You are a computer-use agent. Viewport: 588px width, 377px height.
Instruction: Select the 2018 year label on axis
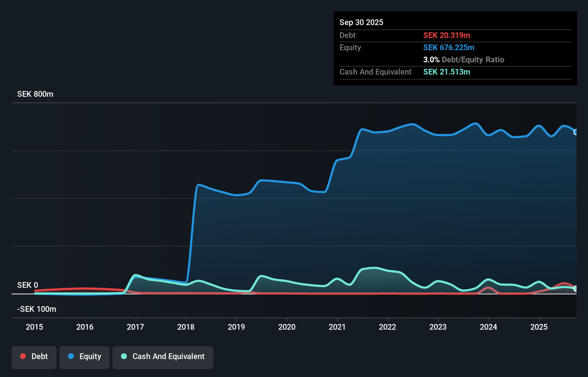185,327
